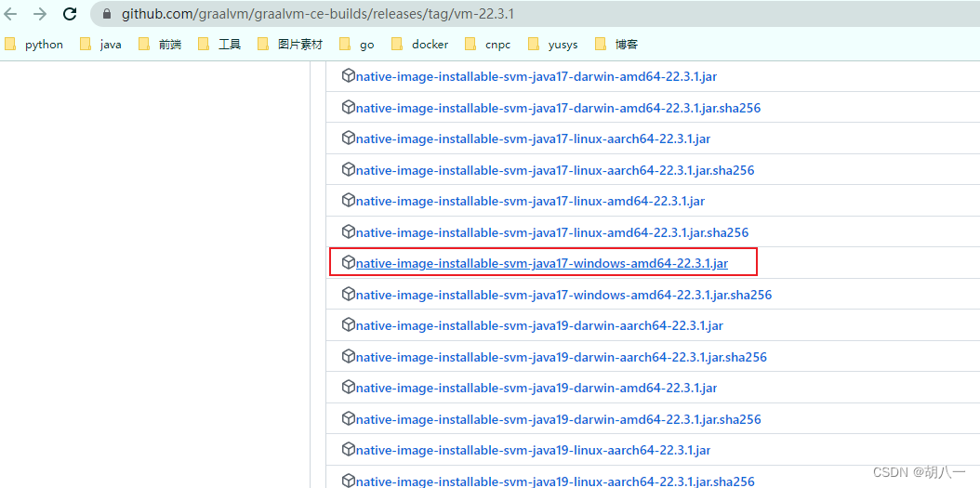Click package icon beside java19-darwin-amd64 jar
The width and height of the screenshot is (980, 488).
click(348, 388)
